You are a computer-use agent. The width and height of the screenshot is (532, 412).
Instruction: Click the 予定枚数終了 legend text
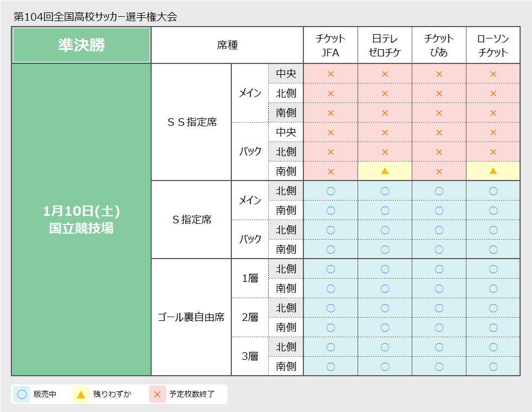click(192, 394)
